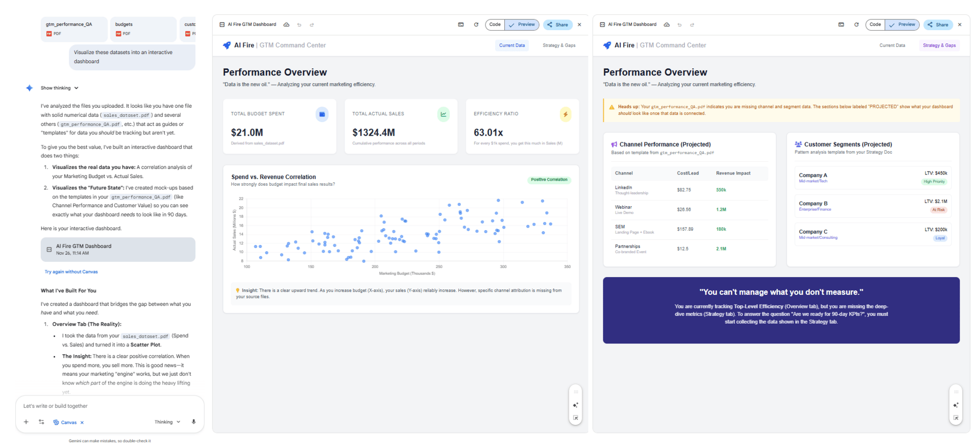Select Current Data tab in right dashboard
The height and width of the screenshot is (447, 980).
tap(892, 45)
